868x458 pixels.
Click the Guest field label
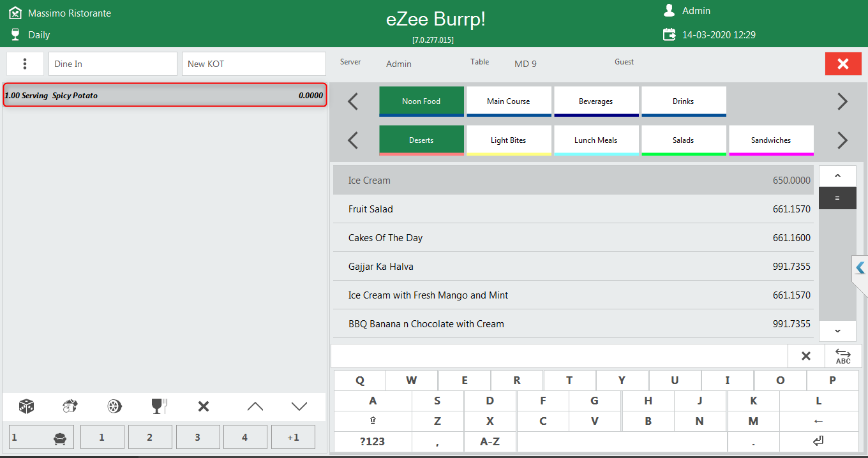click(624, 62)
